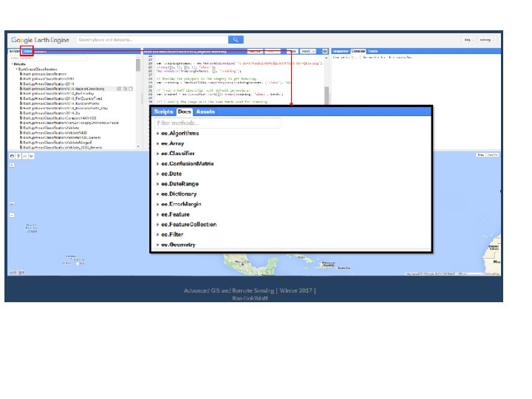Click the Filter methods field in inset

[218, 123]
